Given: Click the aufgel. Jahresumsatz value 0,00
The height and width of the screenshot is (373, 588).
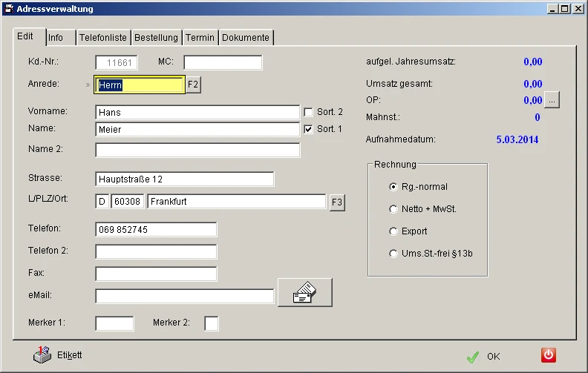Looking at the screenshot, I should [x=533, y=62].
